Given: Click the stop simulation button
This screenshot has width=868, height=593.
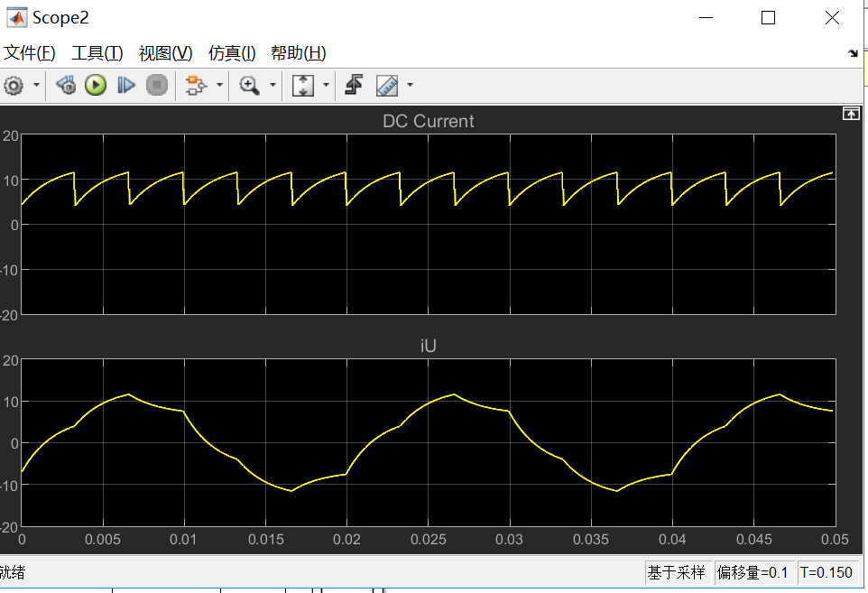Looking at the screenshot, I should (x=157, y=85).
